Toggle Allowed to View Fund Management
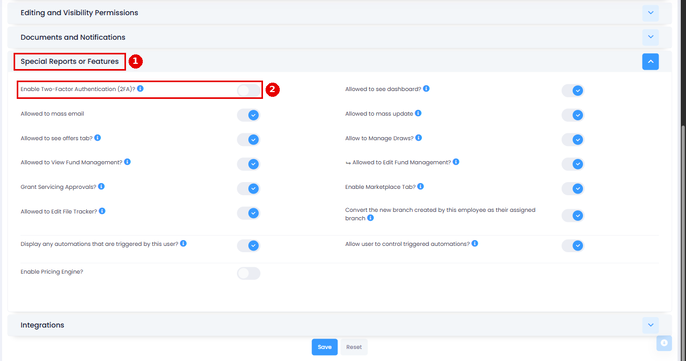The image size is (686, 361). [x=248, y=164]
